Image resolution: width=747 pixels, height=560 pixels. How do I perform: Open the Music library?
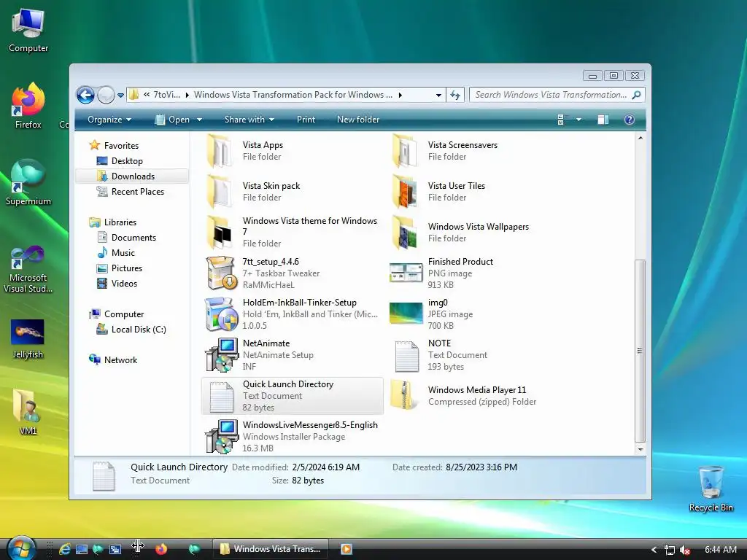(x=123, y=253)
